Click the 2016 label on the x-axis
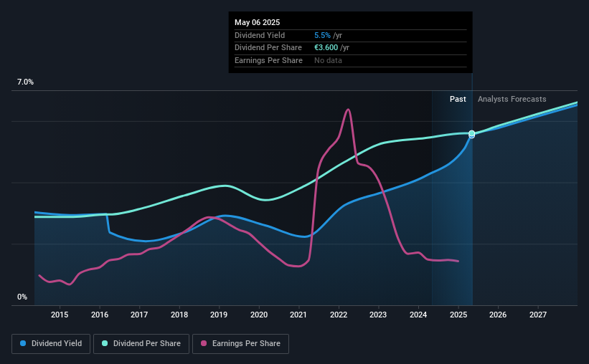 click(x=100, y=315)
